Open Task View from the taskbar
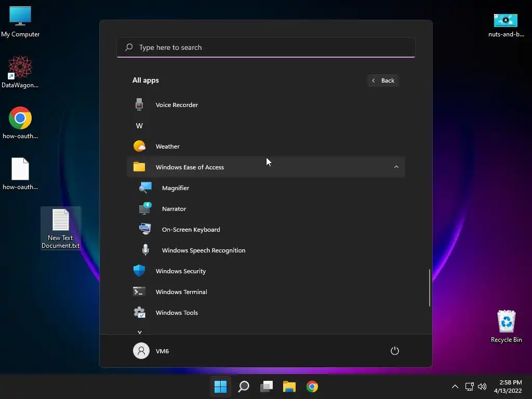Viewport: 532px width, 399px height. point(267,387)
